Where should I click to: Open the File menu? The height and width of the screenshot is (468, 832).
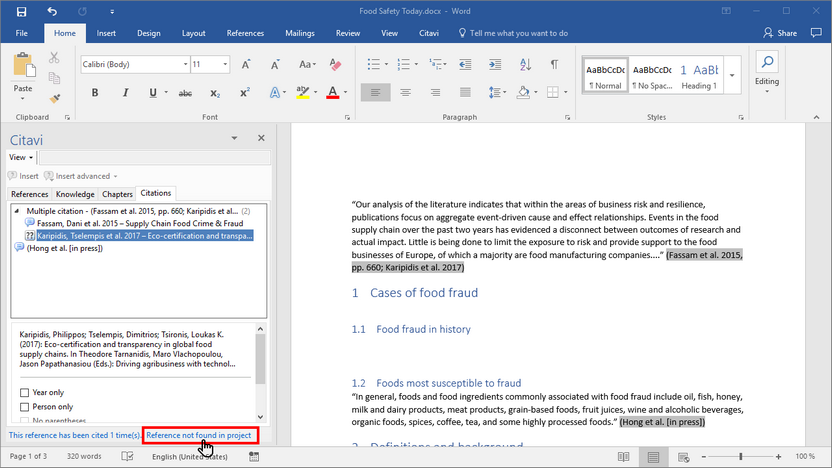(22, 33)
